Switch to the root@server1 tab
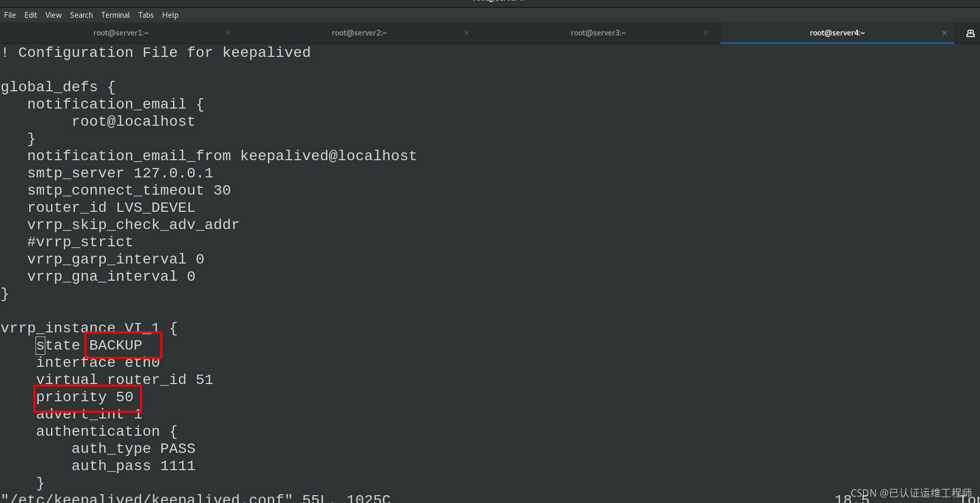 tap(121, 33)
